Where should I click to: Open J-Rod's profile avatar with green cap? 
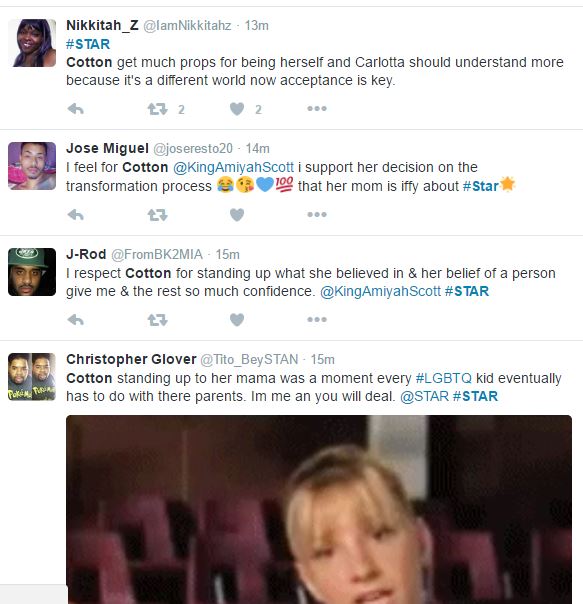32,272
